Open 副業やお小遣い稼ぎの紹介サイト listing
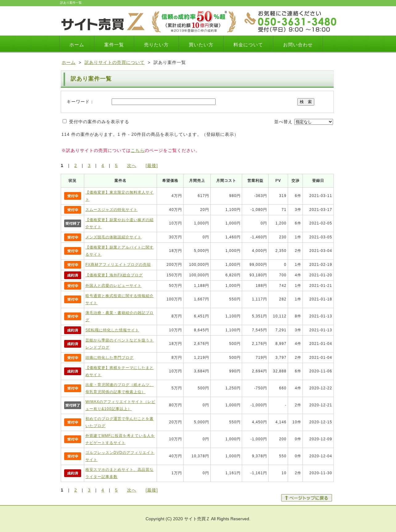The width and height of the screenshot is (396, 532). (x=119, y=224)
